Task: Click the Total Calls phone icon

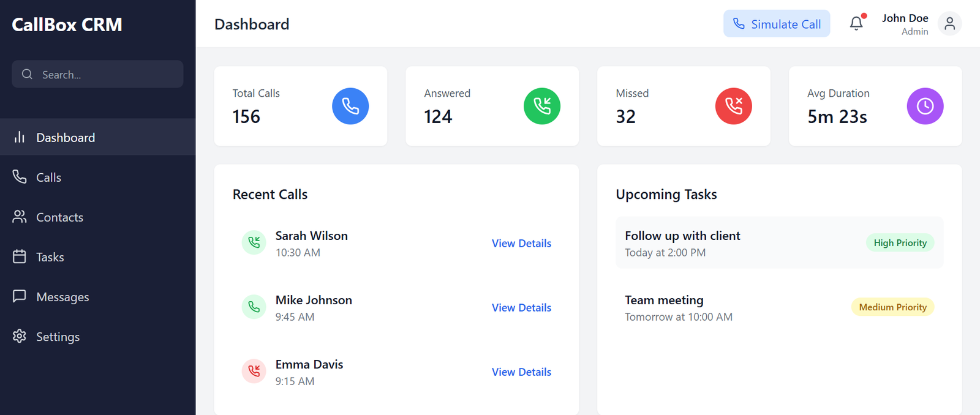Action: click(x=350, y=106)
